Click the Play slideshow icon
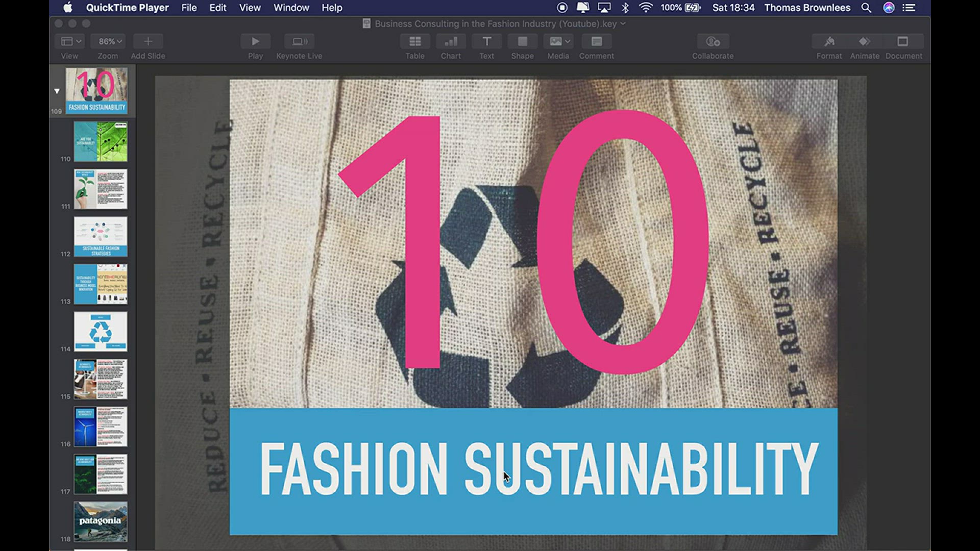 [x=255, y=41]
